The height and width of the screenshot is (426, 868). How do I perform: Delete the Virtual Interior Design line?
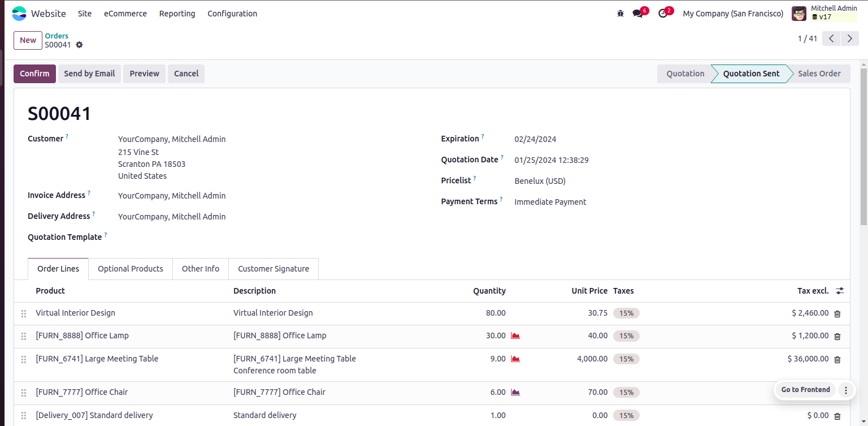[837, 313]
